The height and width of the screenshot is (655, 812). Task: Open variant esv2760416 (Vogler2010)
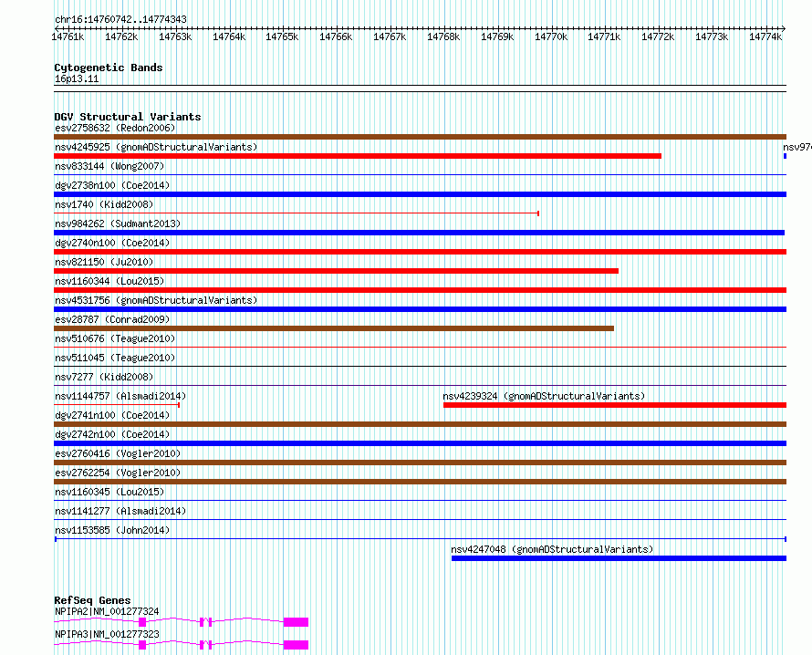coord(118,453)
